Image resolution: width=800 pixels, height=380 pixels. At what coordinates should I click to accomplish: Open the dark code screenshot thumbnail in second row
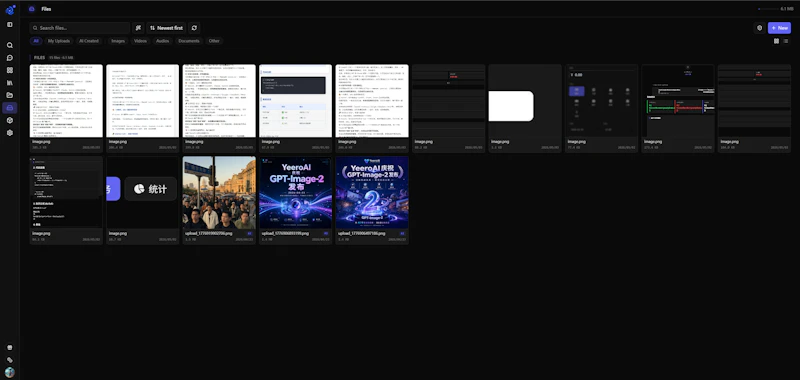(x=66, y=192)
